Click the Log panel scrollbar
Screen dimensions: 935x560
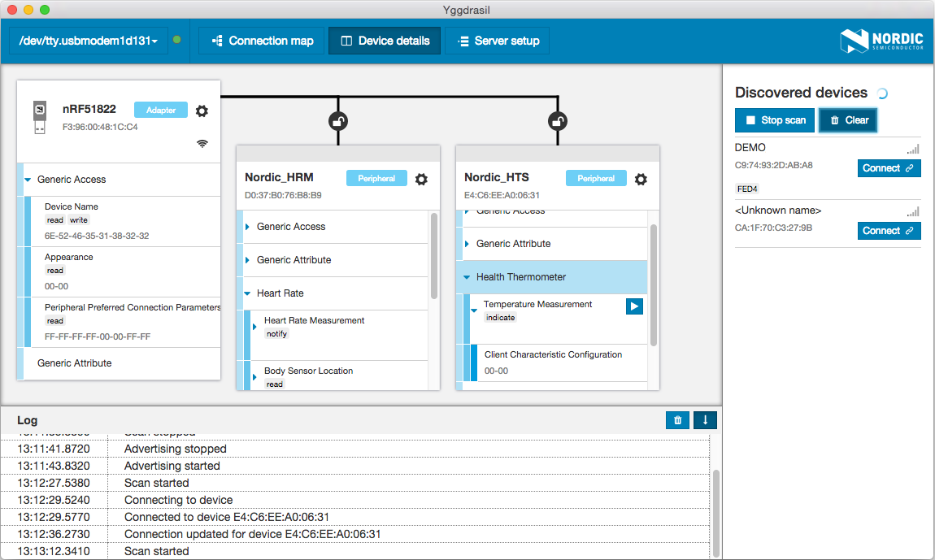pos(716,513)
